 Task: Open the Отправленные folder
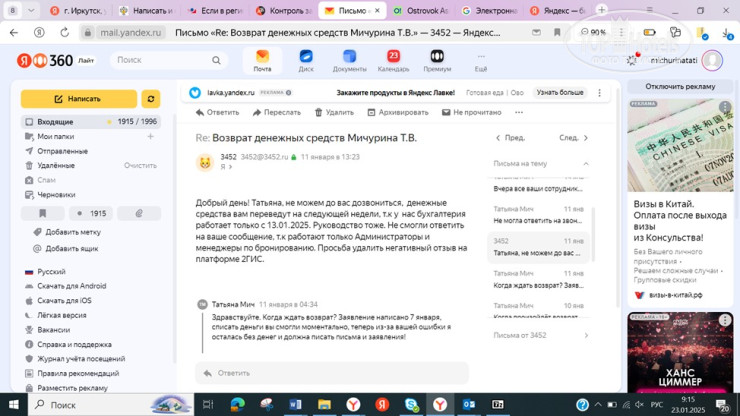(x=62, y=151)
